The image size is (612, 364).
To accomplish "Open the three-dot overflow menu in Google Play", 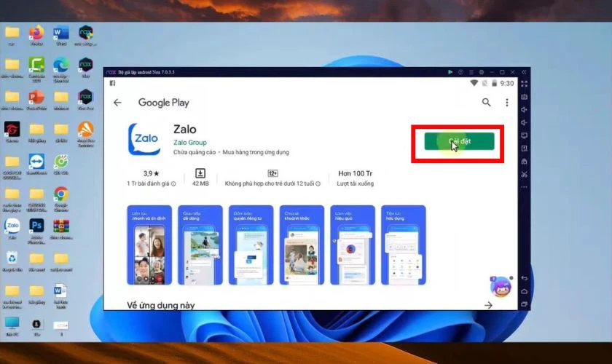I will [x=506, y=102].
